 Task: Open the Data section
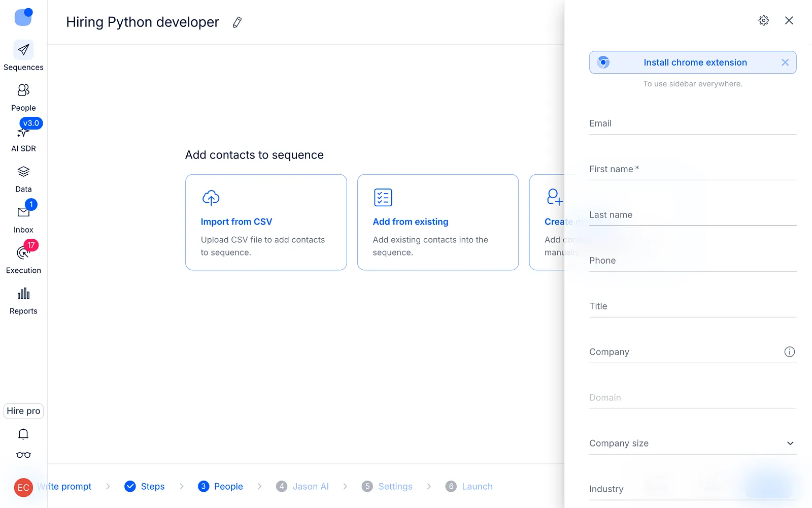pyautogui.click(x=23, y=179)
